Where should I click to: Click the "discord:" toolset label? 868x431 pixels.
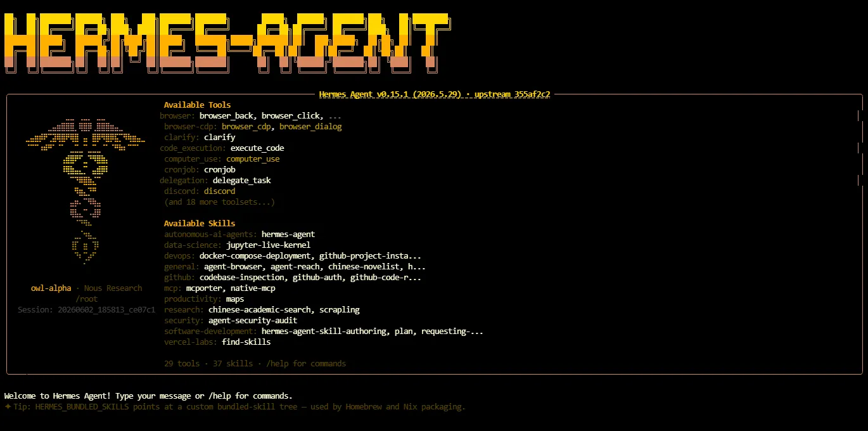click(182, 191)
